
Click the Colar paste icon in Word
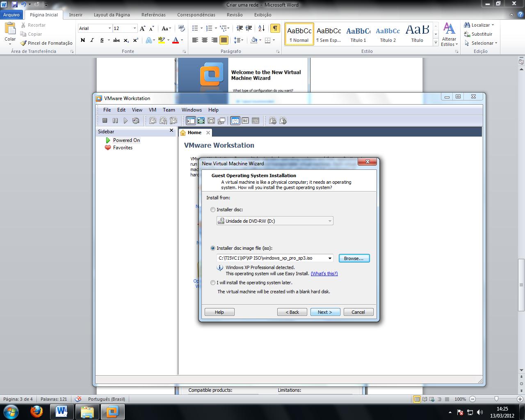click(x=10, y=29)
